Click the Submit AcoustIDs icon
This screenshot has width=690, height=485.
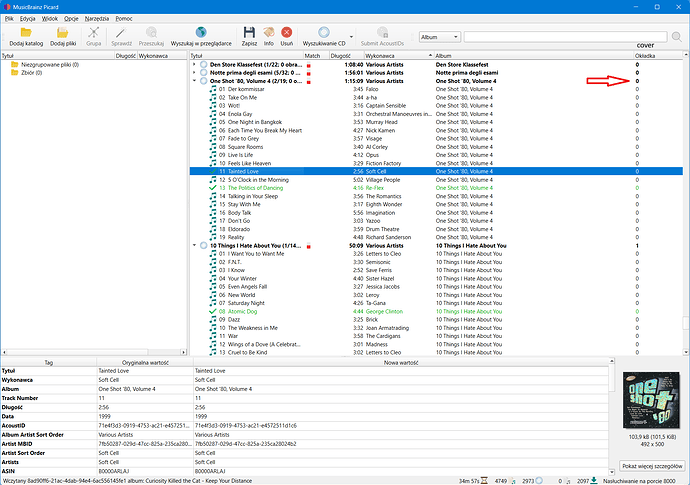click(382, 33)
